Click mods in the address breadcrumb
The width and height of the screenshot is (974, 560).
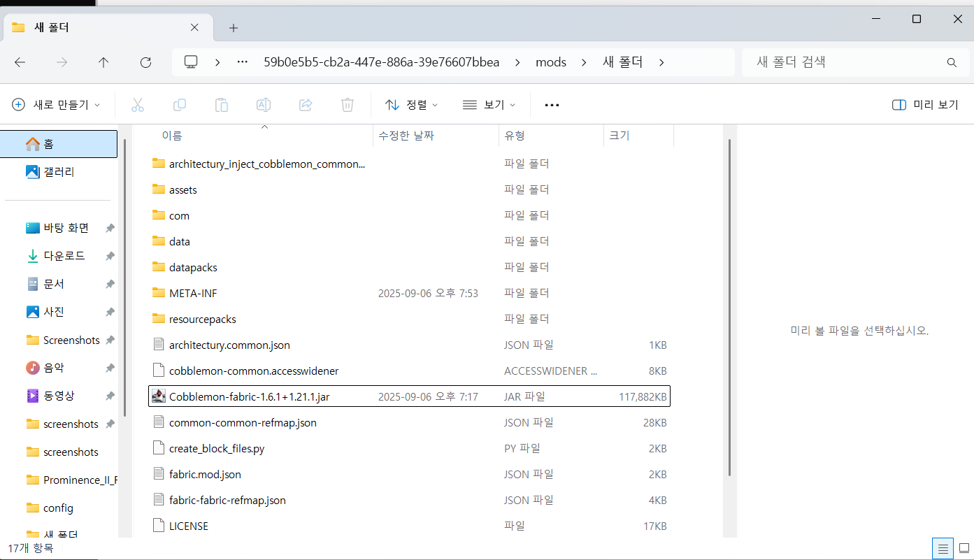(551, 62)
